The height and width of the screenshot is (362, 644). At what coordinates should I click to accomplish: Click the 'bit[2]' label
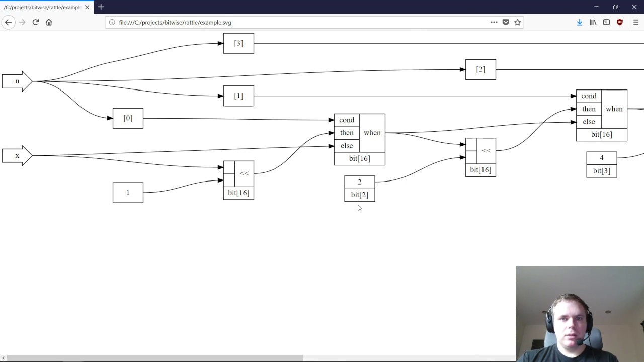click(360, 195)
